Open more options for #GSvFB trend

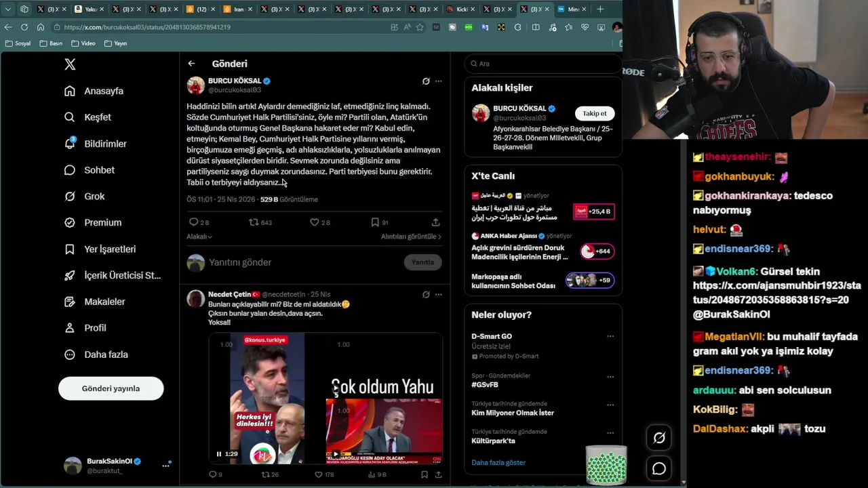[x=610, y=377]
